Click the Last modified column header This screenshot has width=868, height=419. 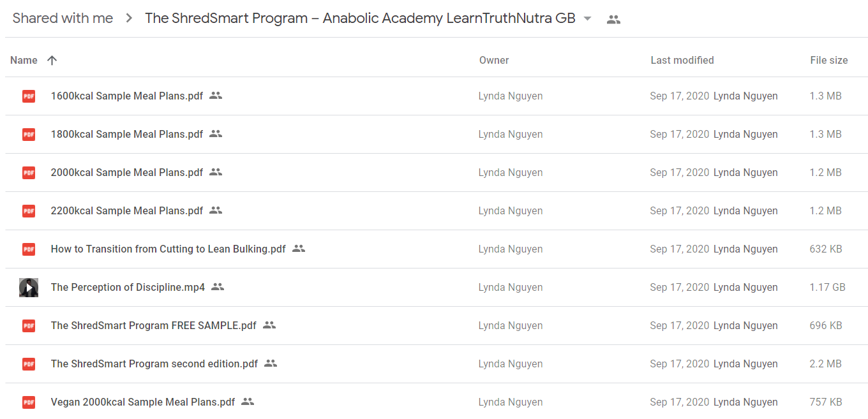pyautogui.click(x=682, y=60)
